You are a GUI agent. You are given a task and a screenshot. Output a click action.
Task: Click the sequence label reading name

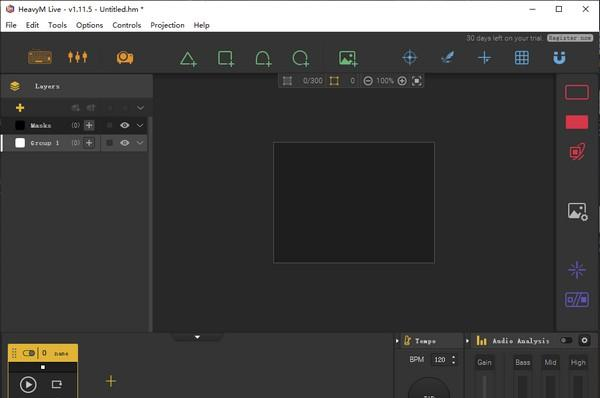61,354
